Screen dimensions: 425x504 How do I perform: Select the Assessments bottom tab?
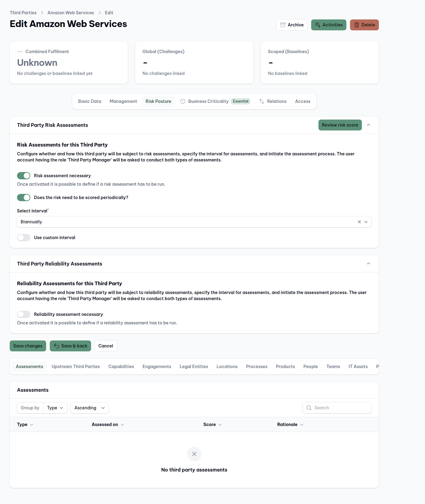click(29, 367)
